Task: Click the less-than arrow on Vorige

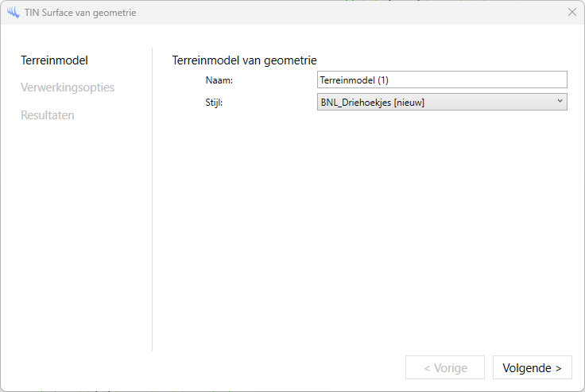Action: click(x=427, y=368)
